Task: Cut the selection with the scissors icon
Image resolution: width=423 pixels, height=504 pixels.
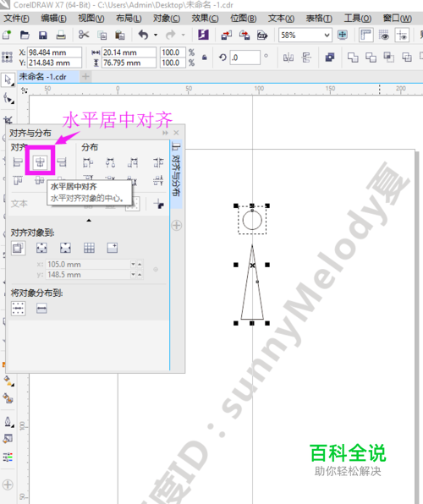Action: 84,35
